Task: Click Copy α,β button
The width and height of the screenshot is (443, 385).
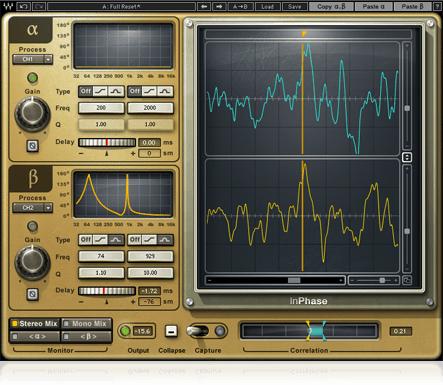Action: pyautogui.click(x=331, y=6)
